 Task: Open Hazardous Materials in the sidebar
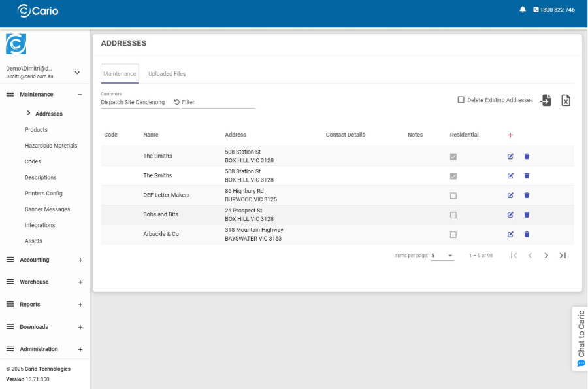pyautogui.click(x=51, y=146)
